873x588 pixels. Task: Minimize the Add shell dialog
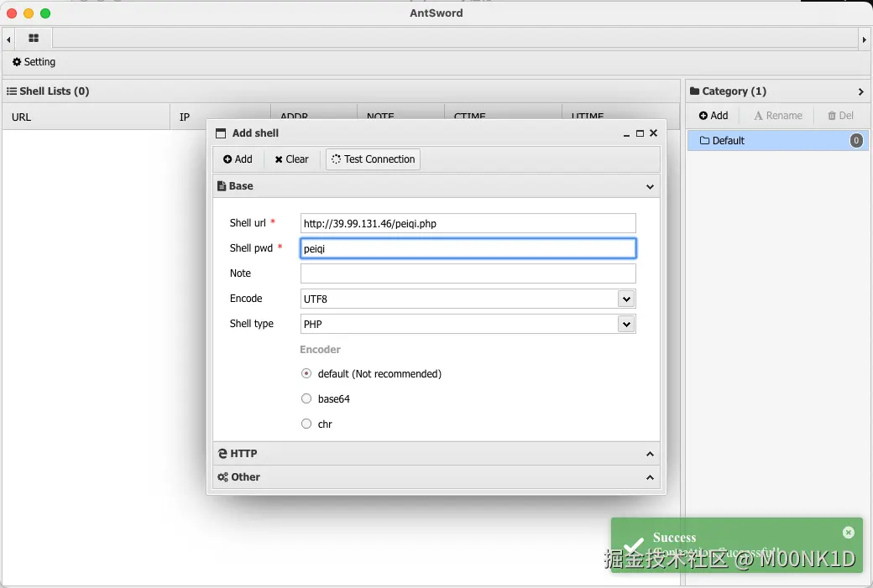tap(626, 133)
